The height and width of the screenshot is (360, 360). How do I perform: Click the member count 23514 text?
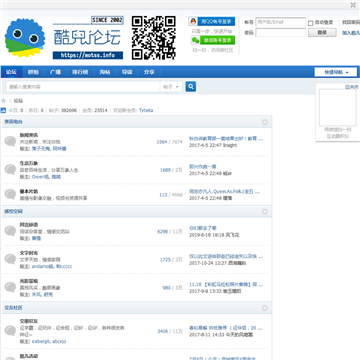pos(101,110)
